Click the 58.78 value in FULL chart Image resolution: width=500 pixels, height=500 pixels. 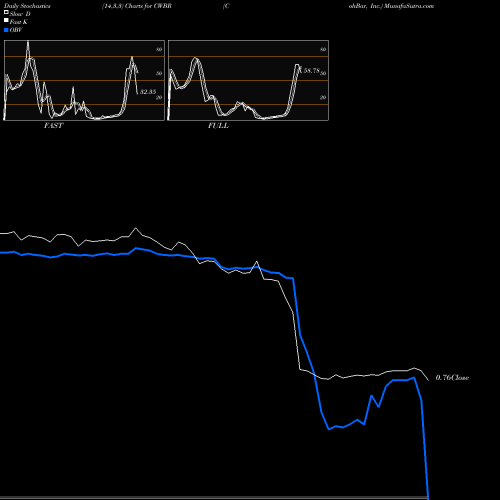coord(312,71)
